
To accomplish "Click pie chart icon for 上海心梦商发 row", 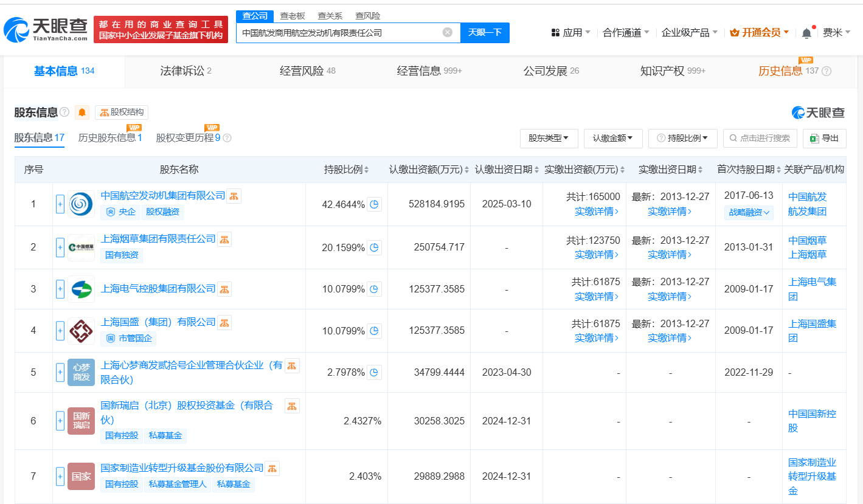I will pos(375,372).
